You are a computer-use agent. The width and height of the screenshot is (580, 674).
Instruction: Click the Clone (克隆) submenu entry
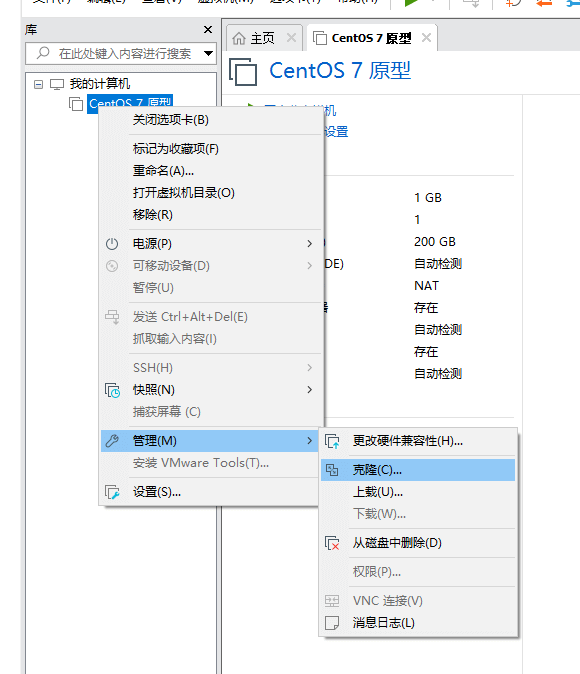(x=418, y=470)
